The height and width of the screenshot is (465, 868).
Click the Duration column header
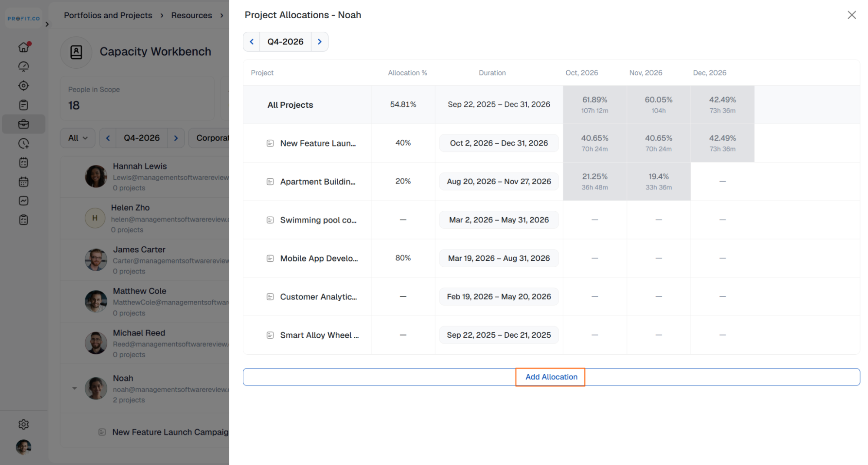click(x=492, y=73)
